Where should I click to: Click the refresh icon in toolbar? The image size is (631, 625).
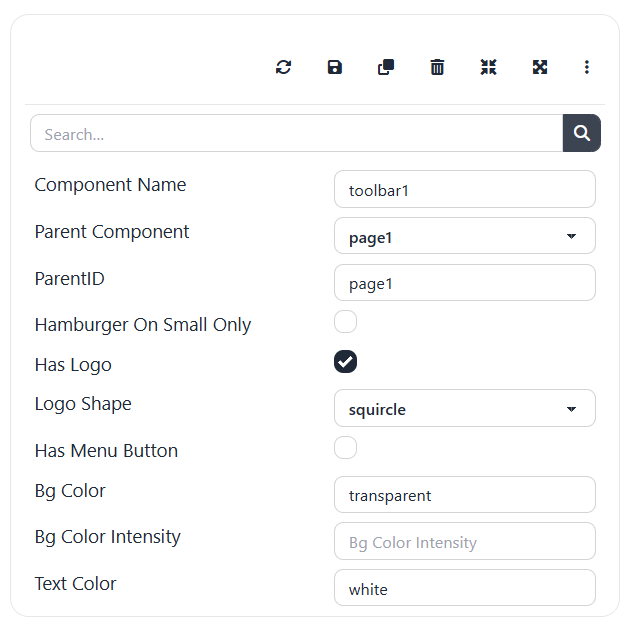(x=284, y=67)
